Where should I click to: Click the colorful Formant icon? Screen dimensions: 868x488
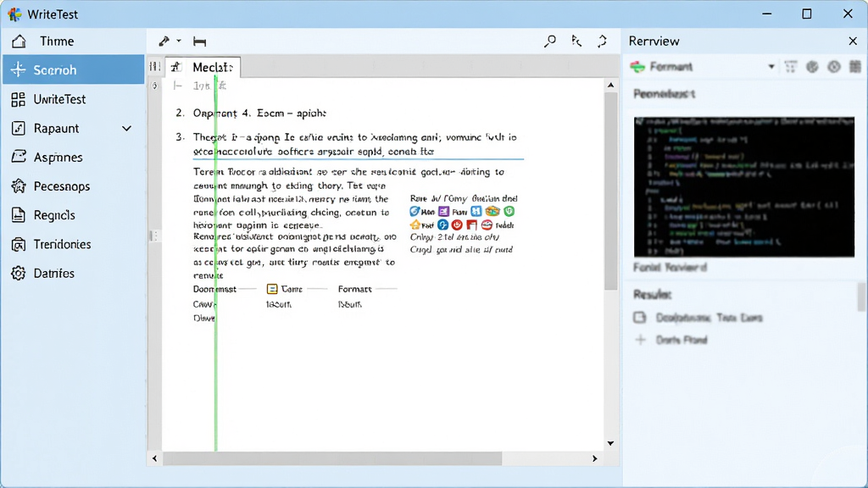click(x=637, y=67)
